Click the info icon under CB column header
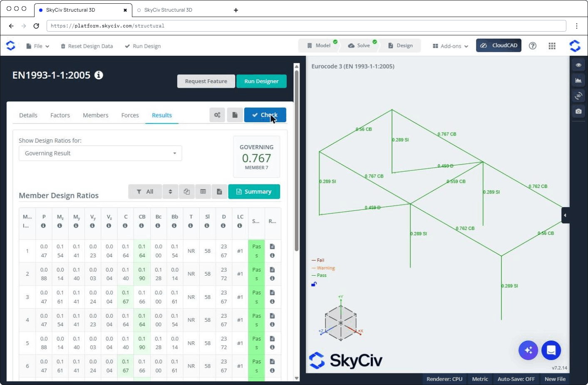This screenshot has width=588, height=385. click(141, 226)
